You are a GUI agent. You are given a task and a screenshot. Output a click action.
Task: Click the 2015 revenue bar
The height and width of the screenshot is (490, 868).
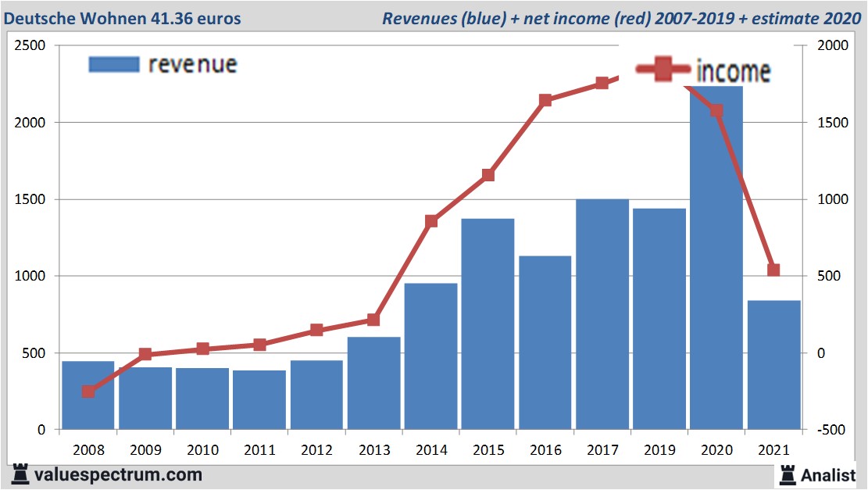(488, 324)
